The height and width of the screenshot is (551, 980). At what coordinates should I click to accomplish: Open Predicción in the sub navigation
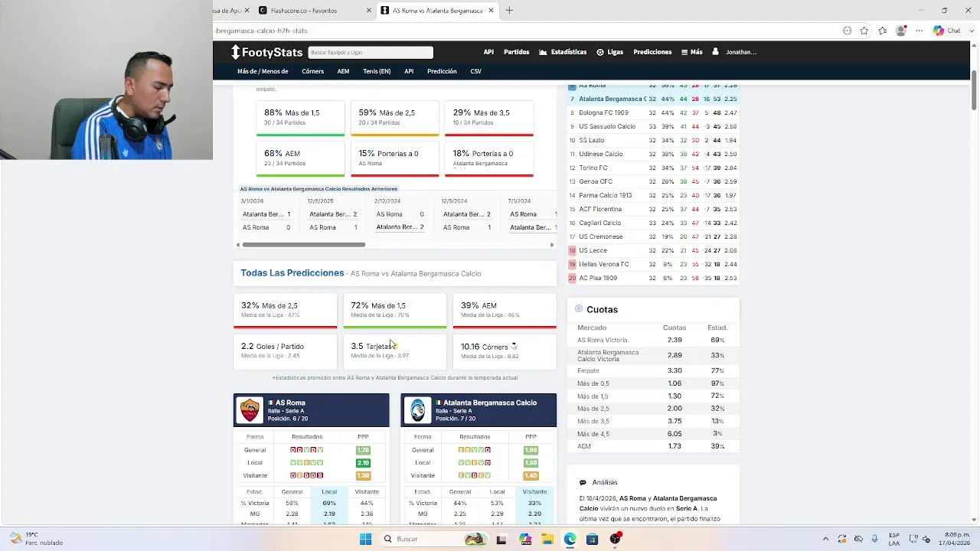click(x=442, y=71)
